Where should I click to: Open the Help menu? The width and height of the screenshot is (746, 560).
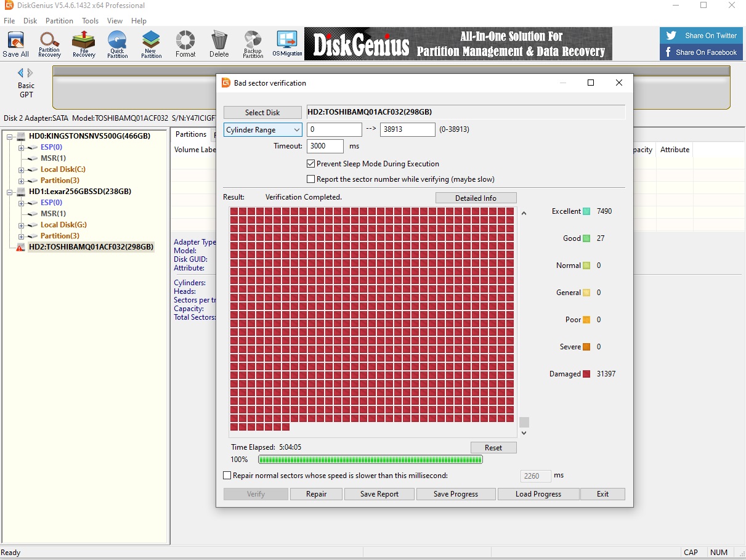(139, 20)
